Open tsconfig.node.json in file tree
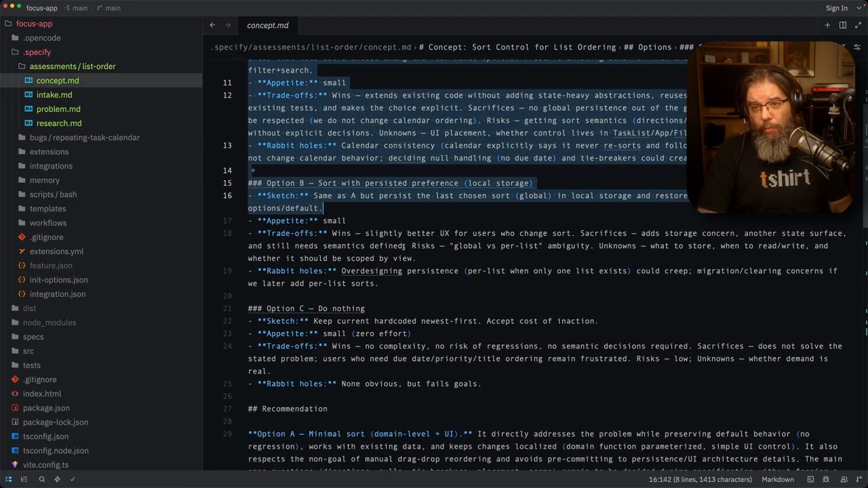 102,451
